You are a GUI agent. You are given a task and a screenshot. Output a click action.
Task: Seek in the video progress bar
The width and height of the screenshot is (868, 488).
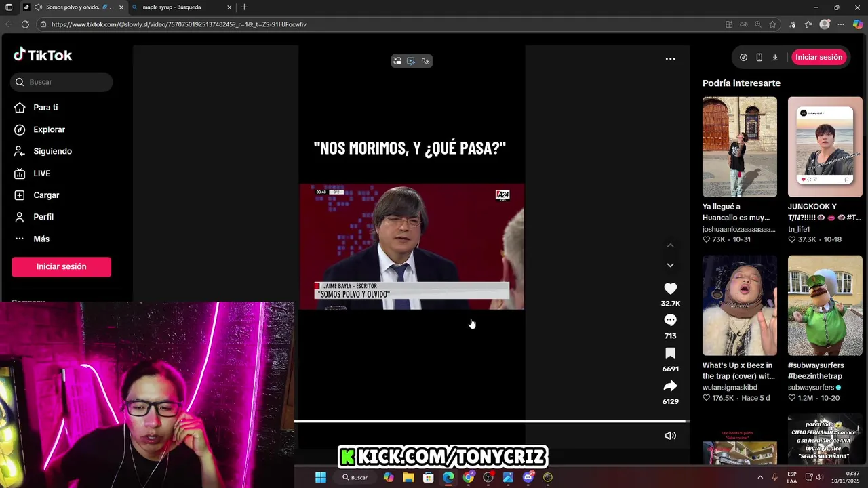point(492,422)
